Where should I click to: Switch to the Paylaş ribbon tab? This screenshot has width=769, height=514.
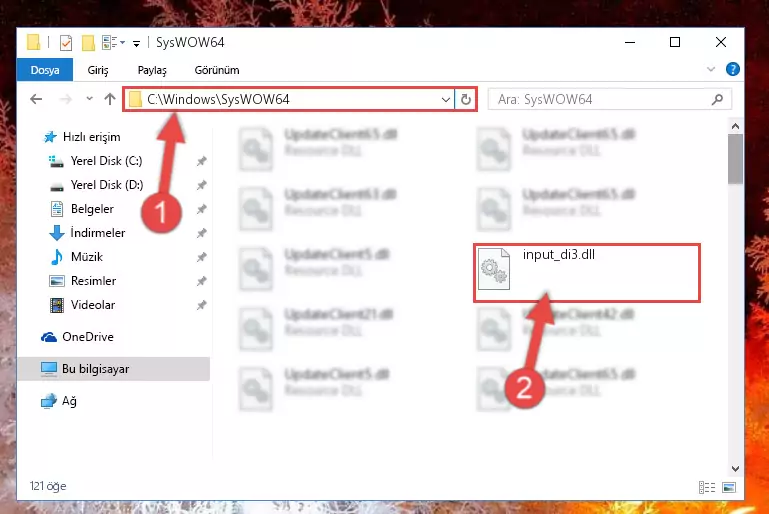click(152, 70)
